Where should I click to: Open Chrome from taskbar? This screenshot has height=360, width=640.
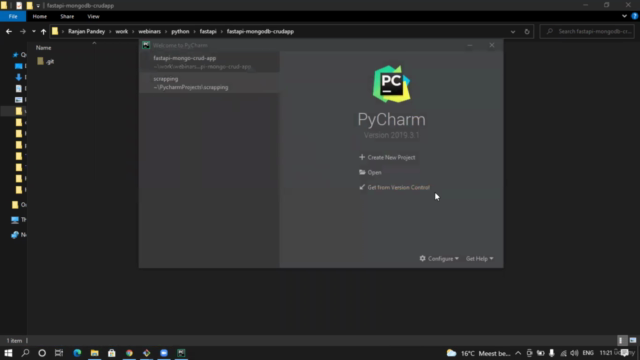coord(129,353)
